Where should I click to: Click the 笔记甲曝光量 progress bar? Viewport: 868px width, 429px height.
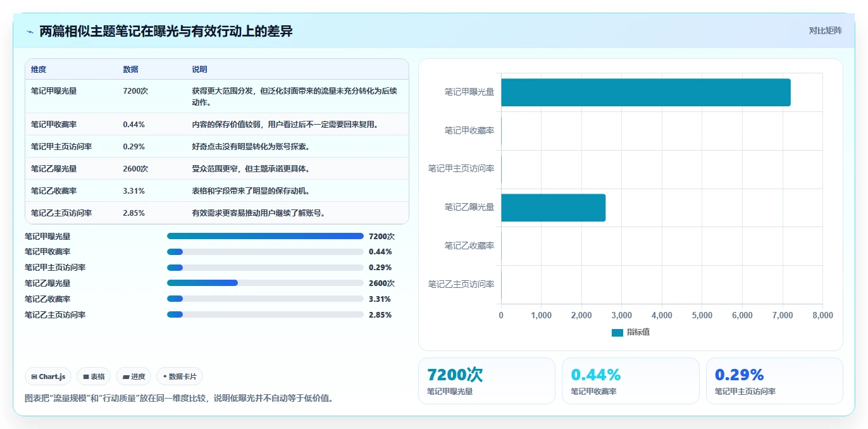(265, 236)
